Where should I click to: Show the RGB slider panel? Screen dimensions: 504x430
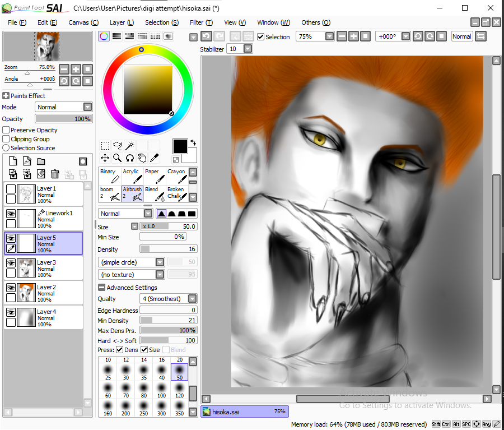click(x=116, y=36)
